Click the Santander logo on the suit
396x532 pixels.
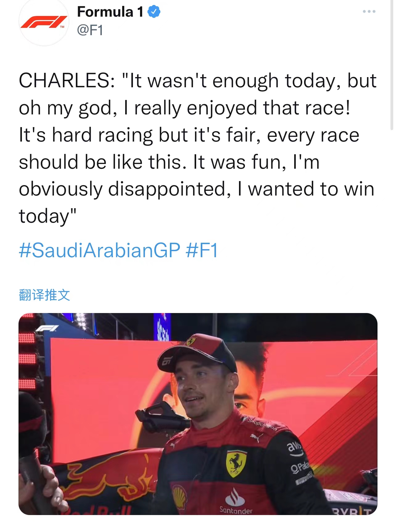tap(236, 503)
